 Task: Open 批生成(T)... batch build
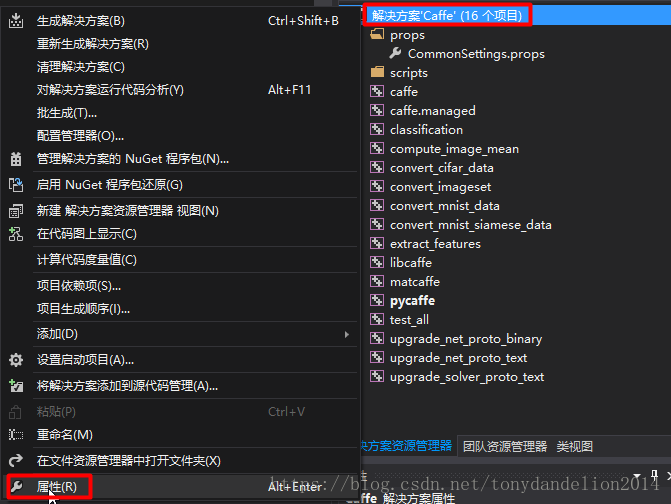[67, 113]
